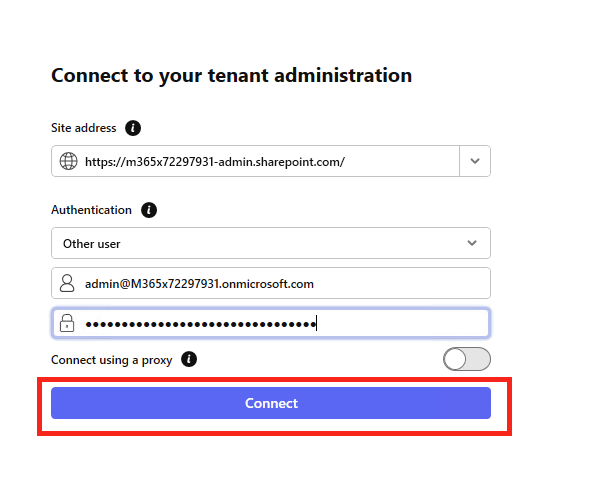Click the Site address label text
The image size is (592, 480).
[x=84, y=128]
